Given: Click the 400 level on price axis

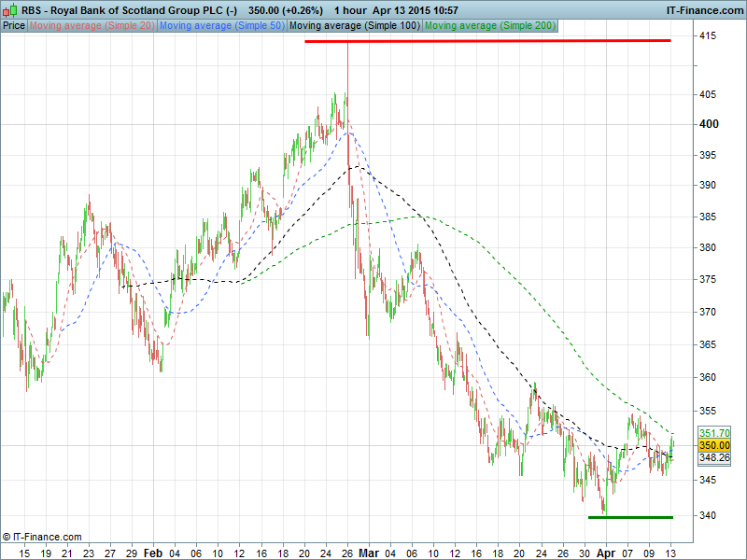Looking at the screenshot, I should click(708, 124).
